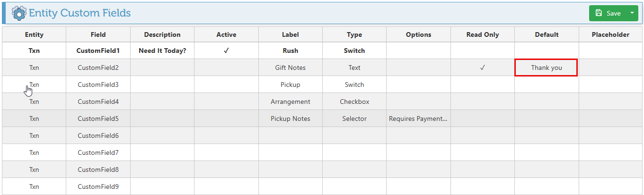Open the Save button dropdown arrow
The height and width of the screenshot is (195, 644).
pyautogui.click(x=632, y=13)
